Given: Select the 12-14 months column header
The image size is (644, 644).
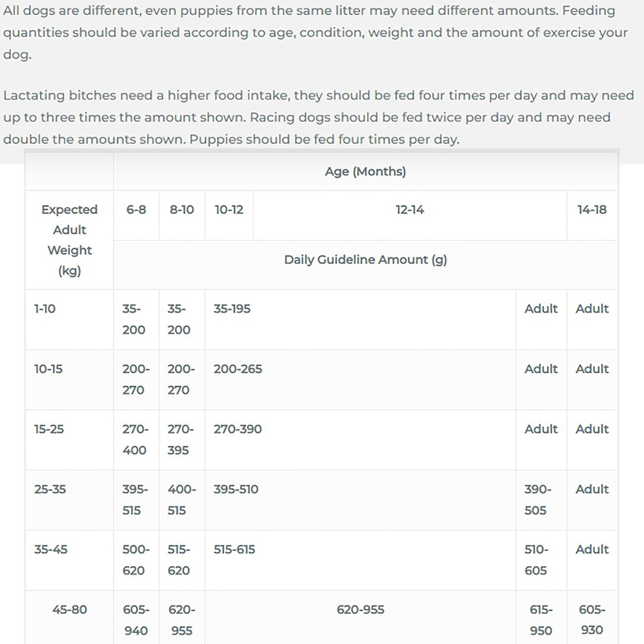Looking at the screenshot, I should coord(410,210).
